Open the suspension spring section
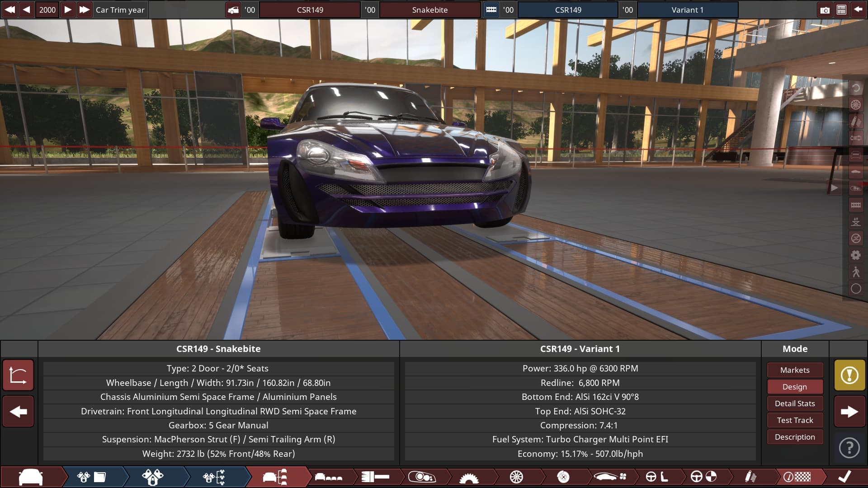The width and height of the screenshot is (868, 488). pos(750,477)
